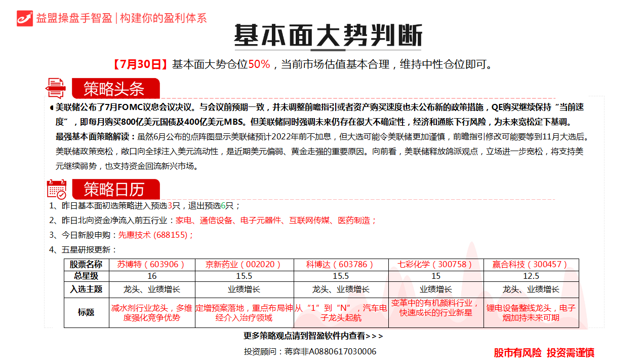Screen dimensions: 644x364
Task: Click the newspaper icon beside 策略头条
Action: point(56,88)
